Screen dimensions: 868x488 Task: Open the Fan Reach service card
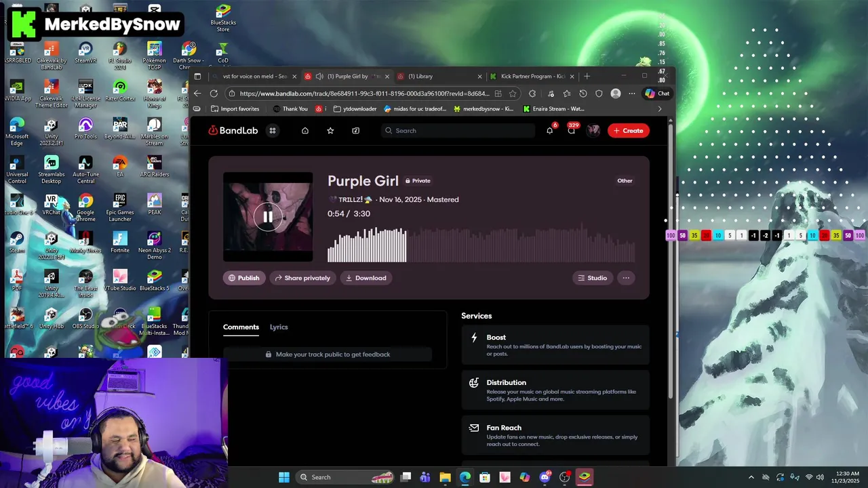tap(555, 435)
